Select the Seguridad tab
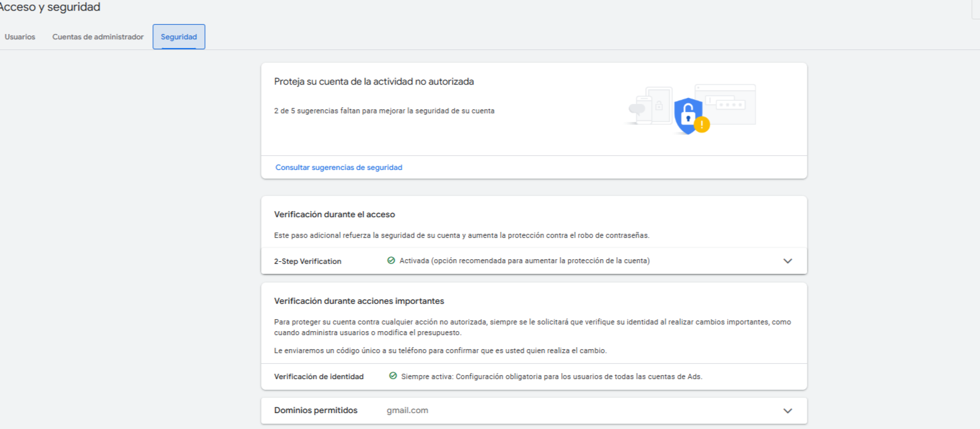Viewport: 980px width, 429px height. coord(178,37)
